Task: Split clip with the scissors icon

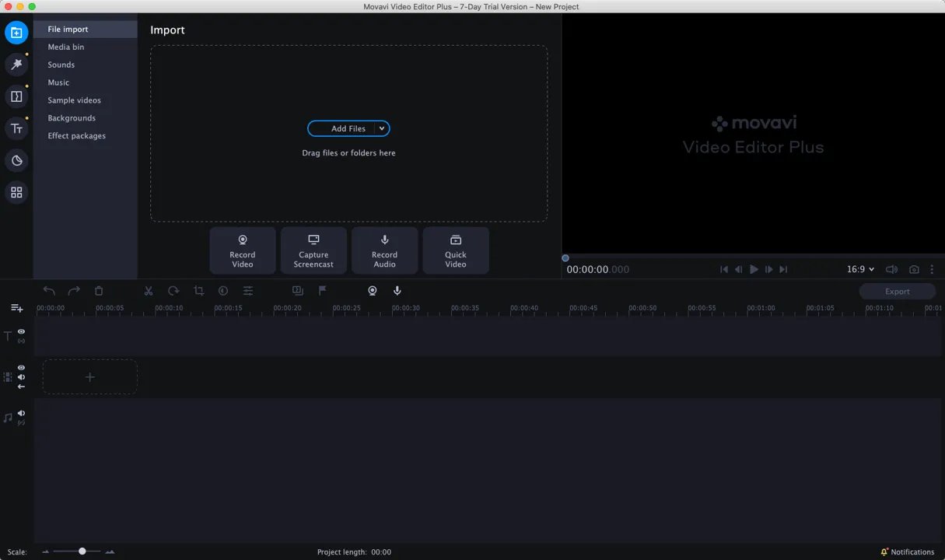Action: [149, 291]
